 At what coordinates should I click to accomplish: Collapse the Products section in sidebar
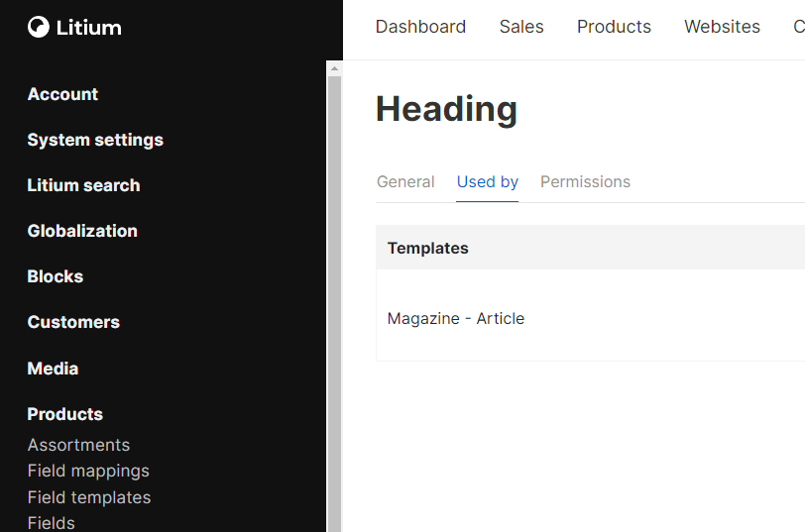(65, 414)
